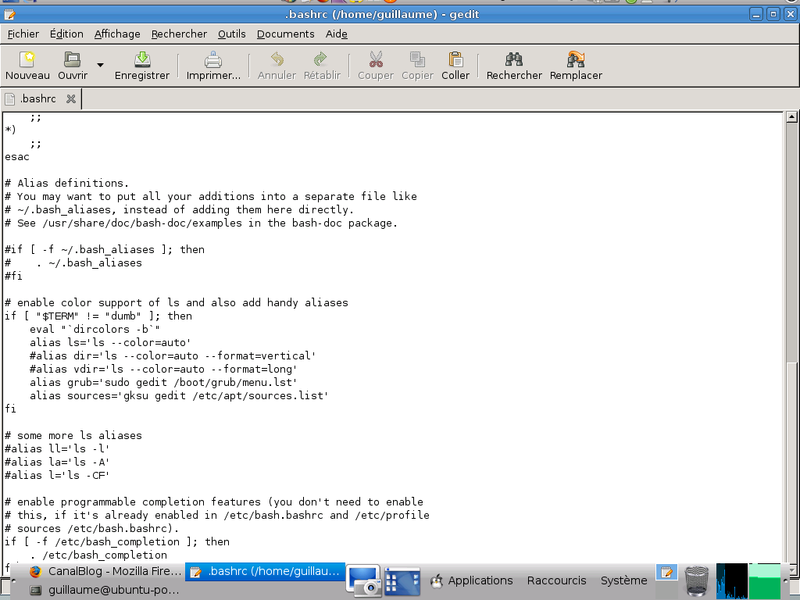Open the Documents menu
The height and width of the screenshot is (600, 800).
click(x=286, y=34)
